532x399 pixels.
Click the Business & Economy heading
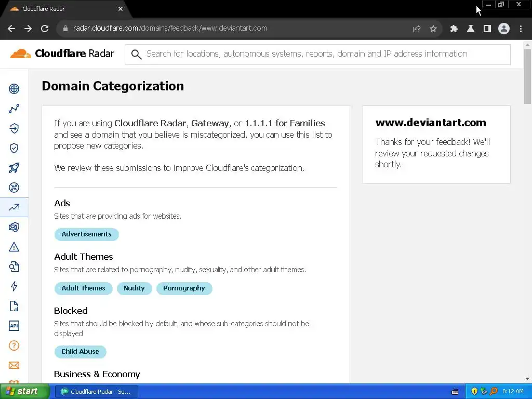click(x=97, y=374)
